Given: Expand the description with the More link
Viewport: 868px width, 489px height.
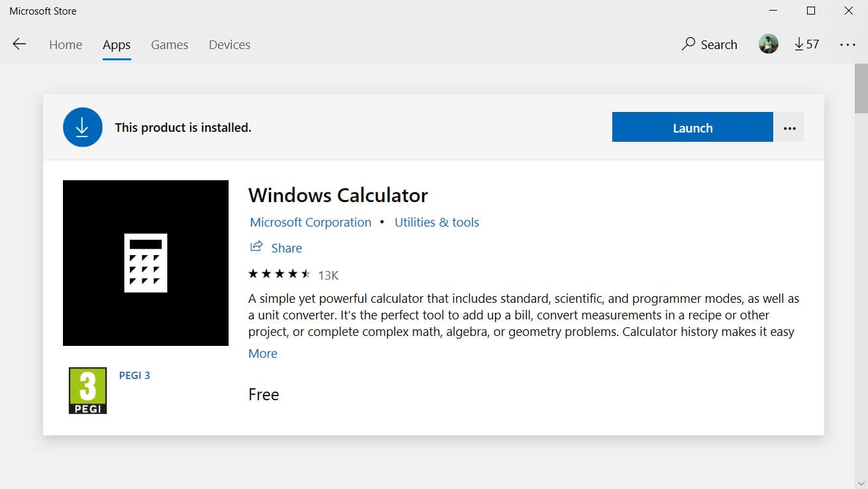Looking at the screenshot, I should coord(262,353).
